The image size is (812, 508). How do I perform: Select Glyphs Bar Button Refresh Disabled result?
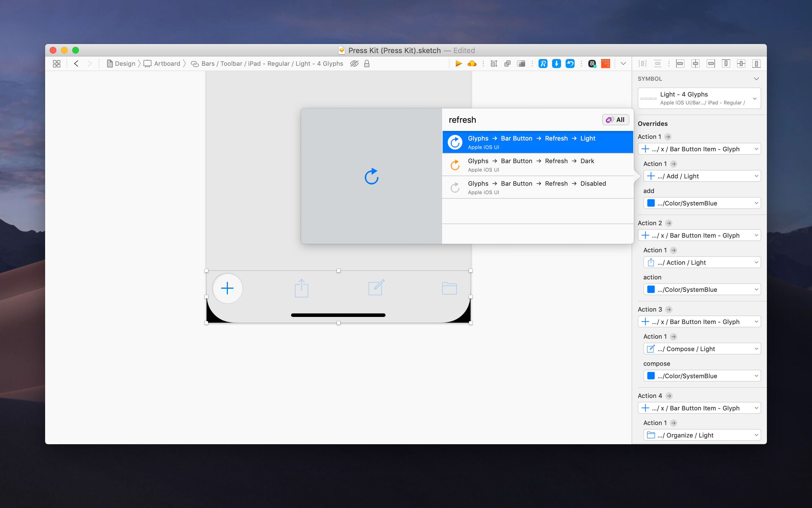(x=538, y=187)
